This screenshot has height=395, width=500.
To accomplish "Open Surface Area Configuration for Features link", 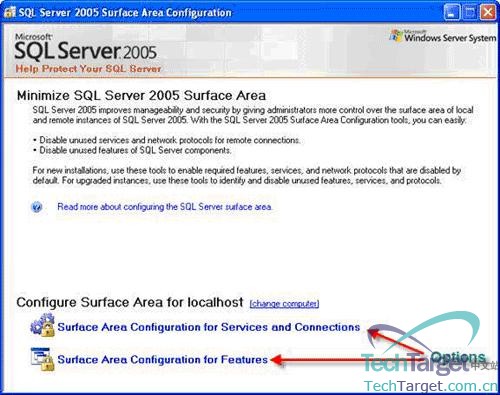I will [x=163, y=360].
